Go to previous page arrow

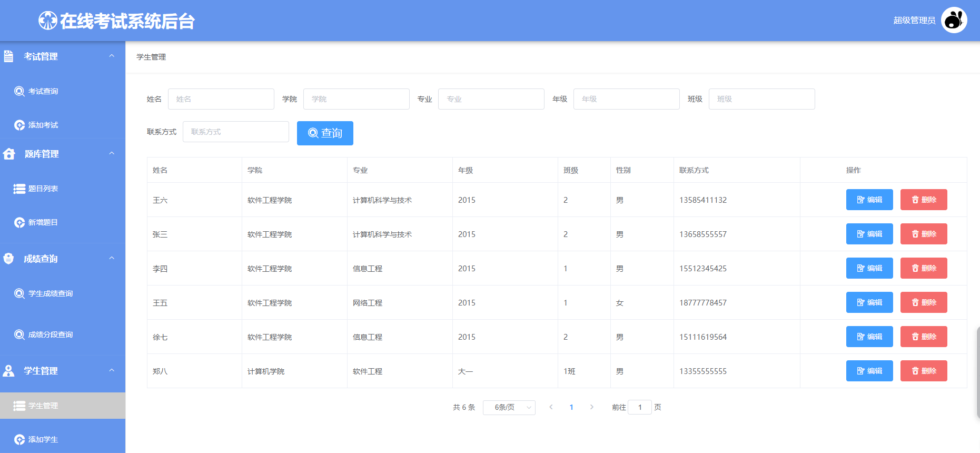point(551,407)
